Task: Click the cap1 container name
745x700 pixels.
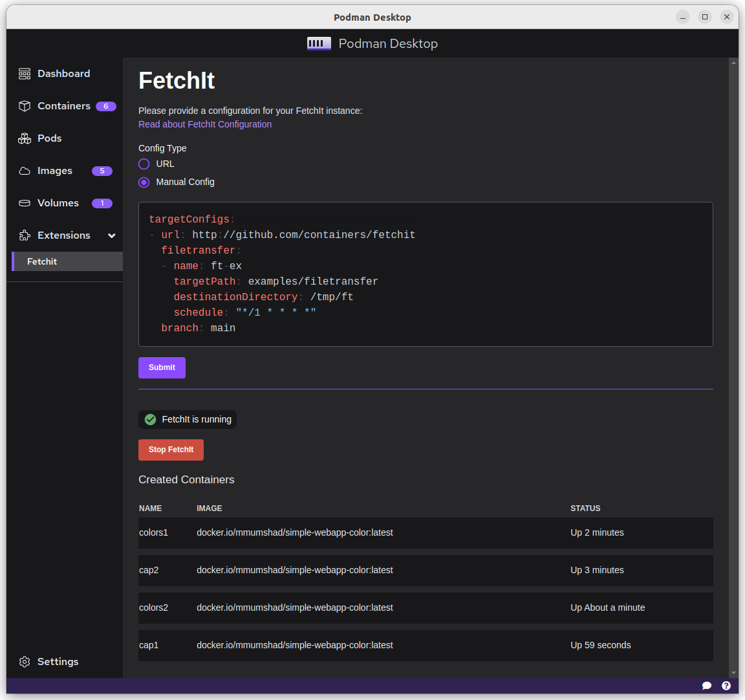Action: point(149,646)
